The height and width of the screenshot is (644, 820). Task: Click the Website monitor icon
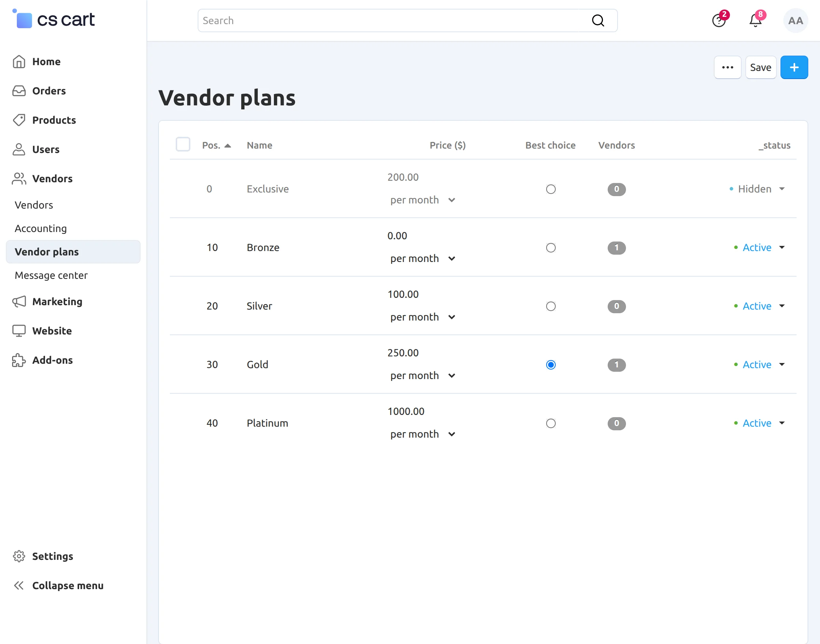(x=19, y=331)
